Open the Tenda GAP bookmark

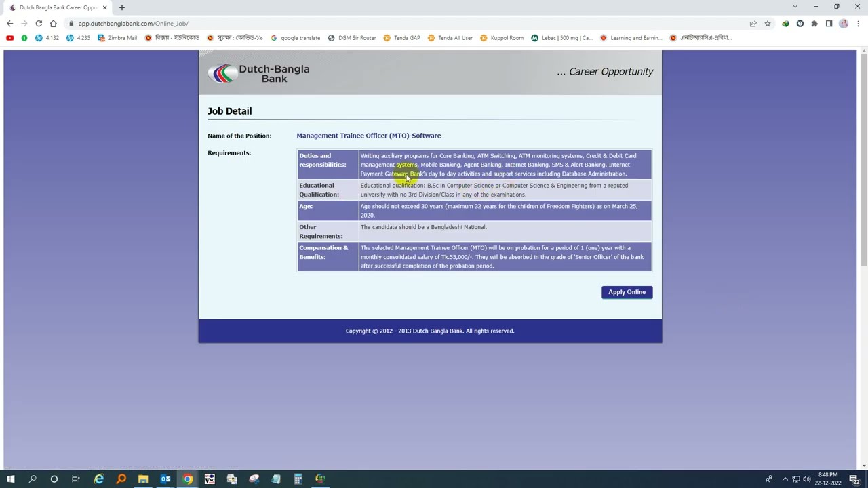[401, 38]
